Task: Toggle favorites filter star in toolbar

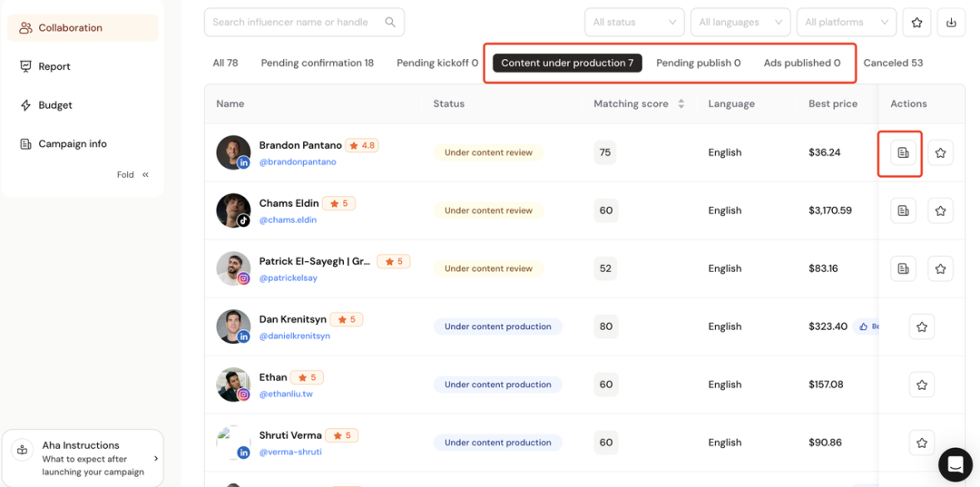Action: [x=917, y=23]
